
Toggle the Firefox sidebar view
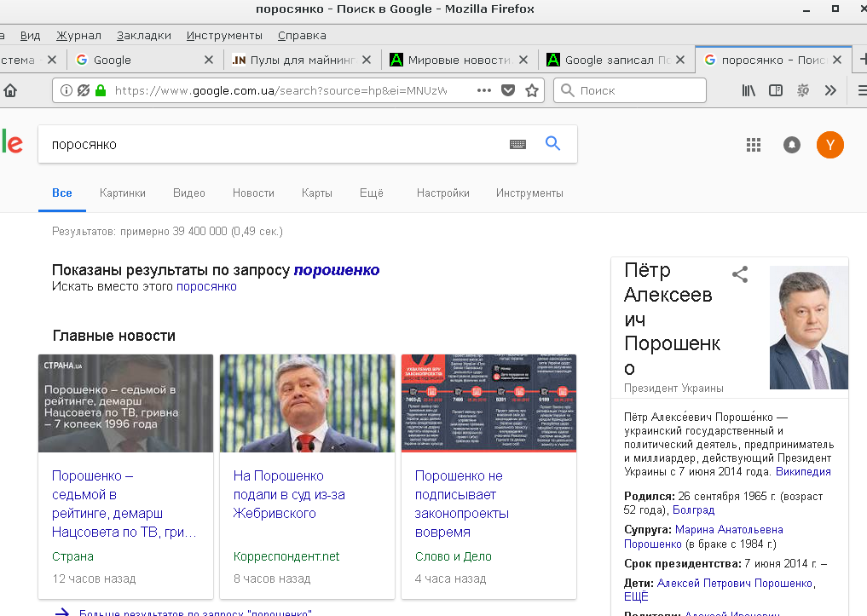[x=776, y=90]
